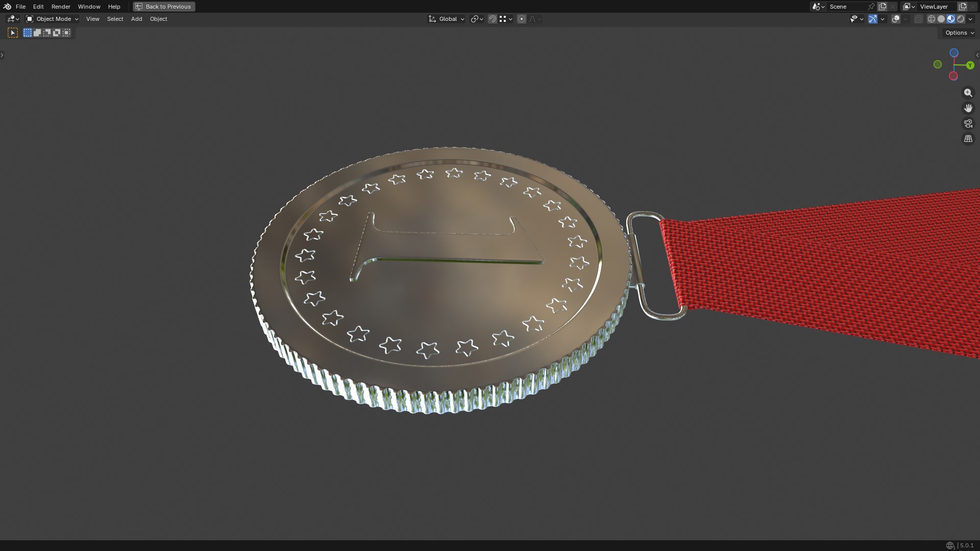Add a new view layer
This screenshot has width=980, height=551.
pyautogui.click(x=963, y=7)
